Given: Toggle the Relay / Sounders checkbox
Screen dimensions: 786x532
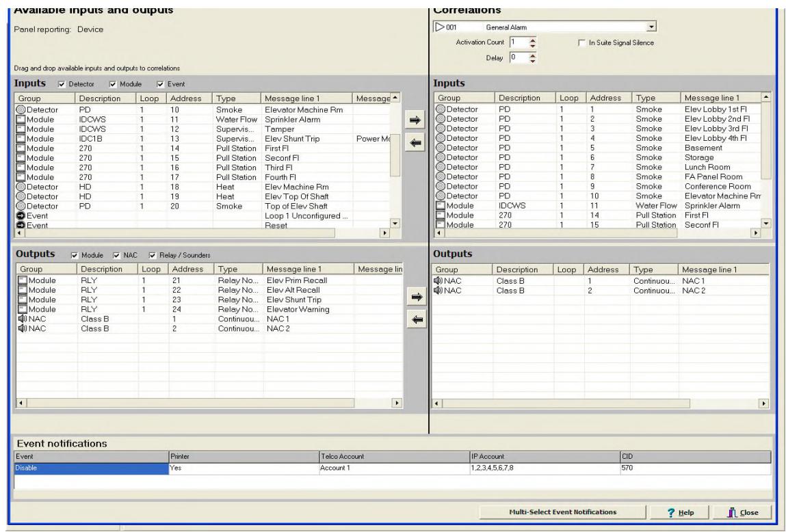Looking at the screenshot, I should [x=153, y=256].
